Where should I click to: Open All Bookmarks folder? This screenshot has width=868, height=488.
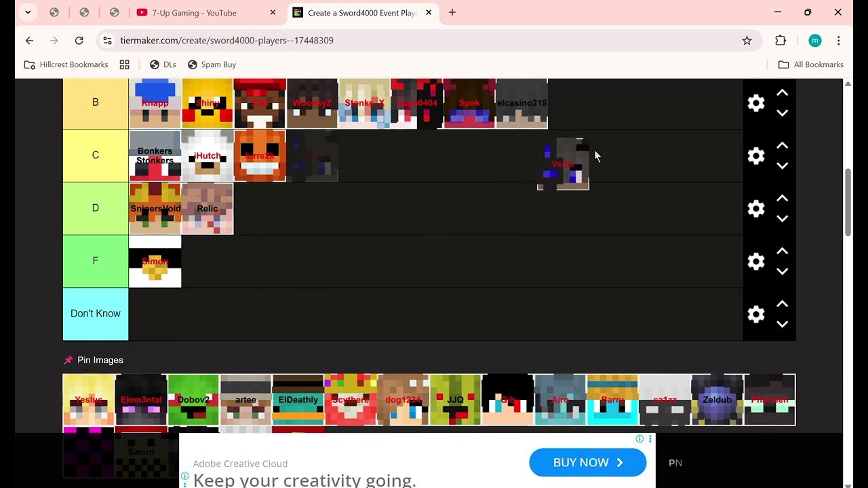811,64
